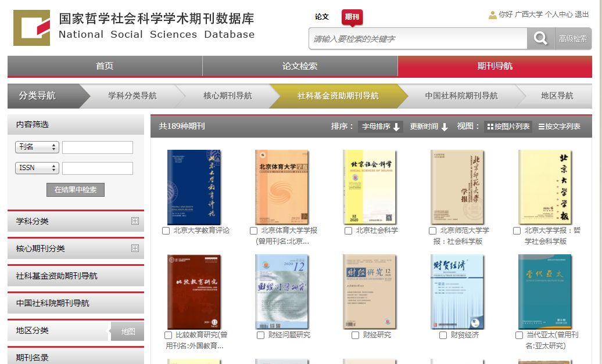The width and height of the screenshot is (602, 364).
Task: Click the magnifier search button
Action: pos(540,38)
